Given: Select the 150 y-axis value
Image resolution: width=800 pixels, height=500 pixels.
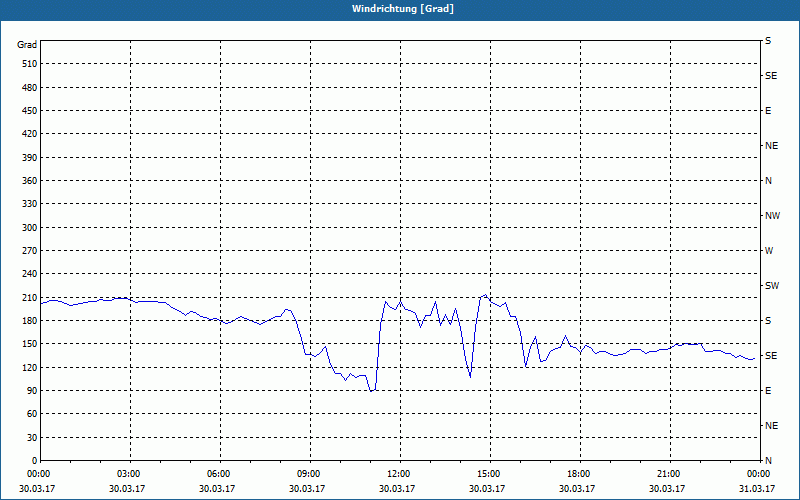Looking at the screenshot, I should (x=29, y=344).
